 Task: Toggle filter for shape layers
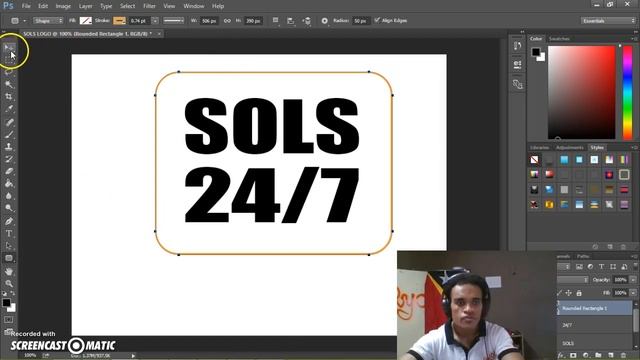pos(613,267)
